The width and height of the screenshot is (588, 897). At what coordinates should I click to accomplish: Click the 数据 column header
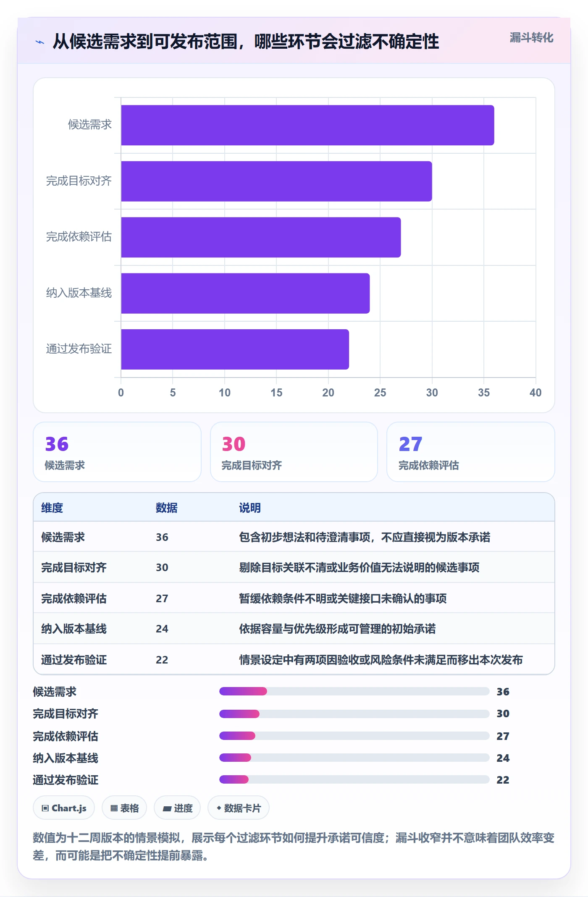coord(167,508)
